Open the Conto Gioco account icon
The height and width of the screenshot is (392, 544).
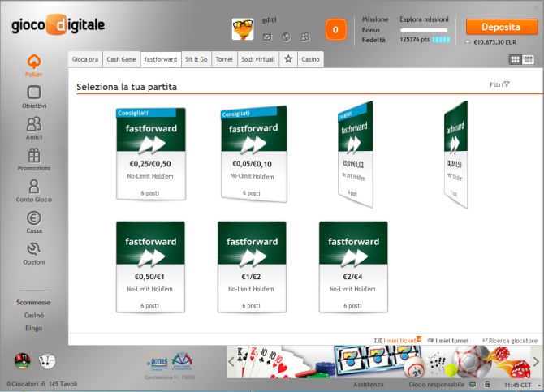click(34, 191)
